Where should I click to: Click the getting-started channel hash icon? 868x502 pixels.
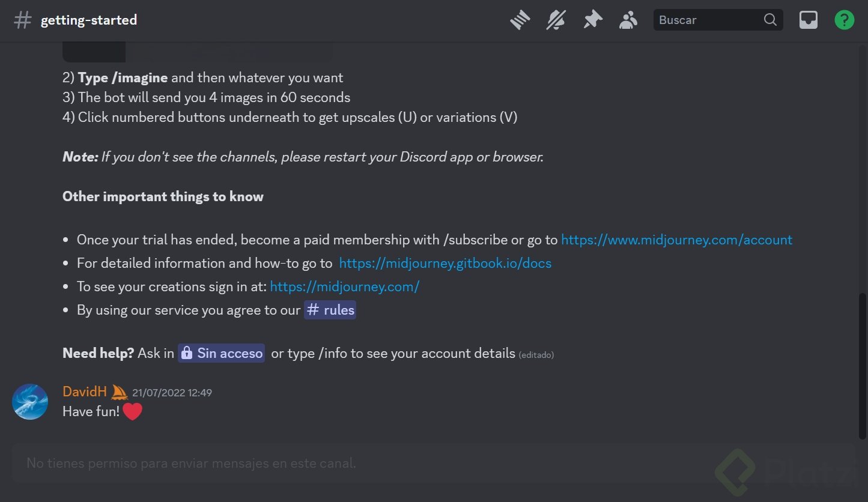point(23,20)
